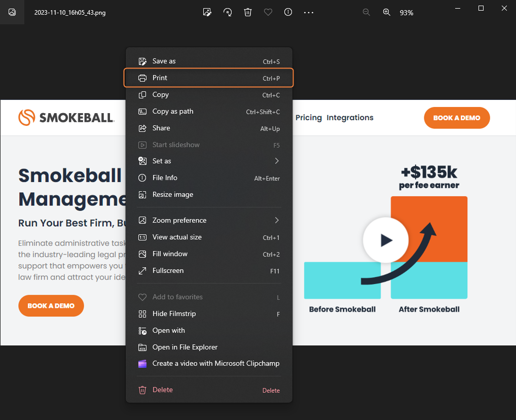Click the After Smokeball chart label
This screenshot has height=420, width=516.
[x=429, y=309]
